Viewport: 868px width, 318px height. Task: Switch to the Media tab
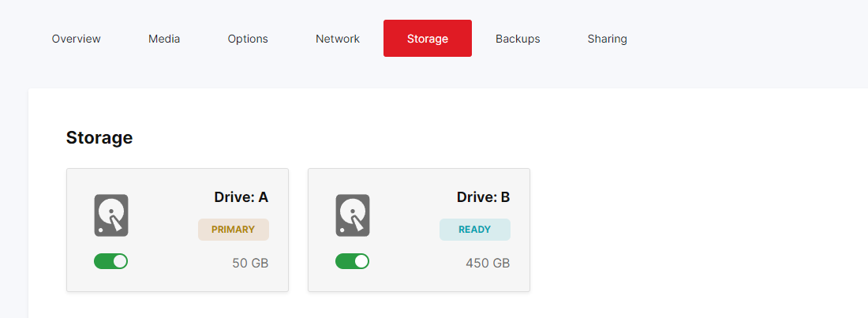click(164, 39)
